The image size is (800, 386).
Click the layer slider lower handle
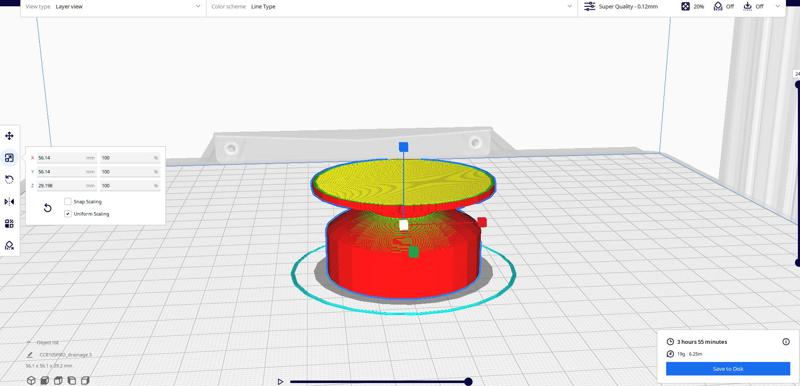point(797,263)
